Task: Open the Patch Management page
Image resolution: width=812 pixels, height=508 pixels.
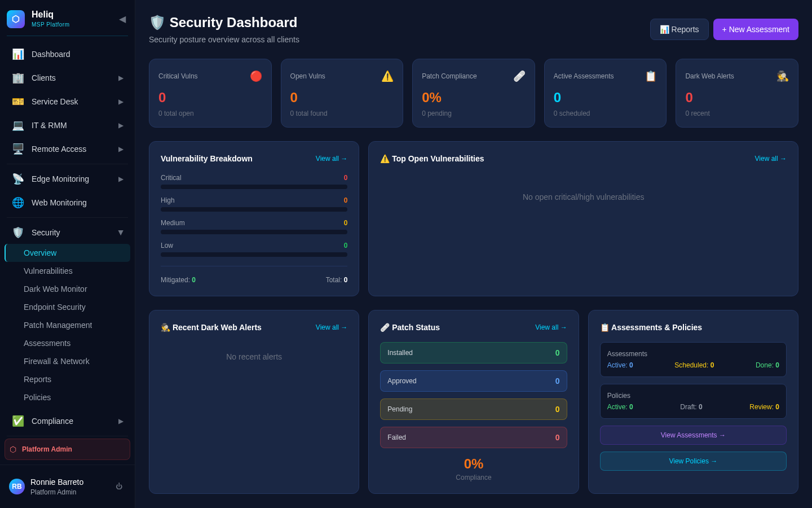Action: [58, 325]
